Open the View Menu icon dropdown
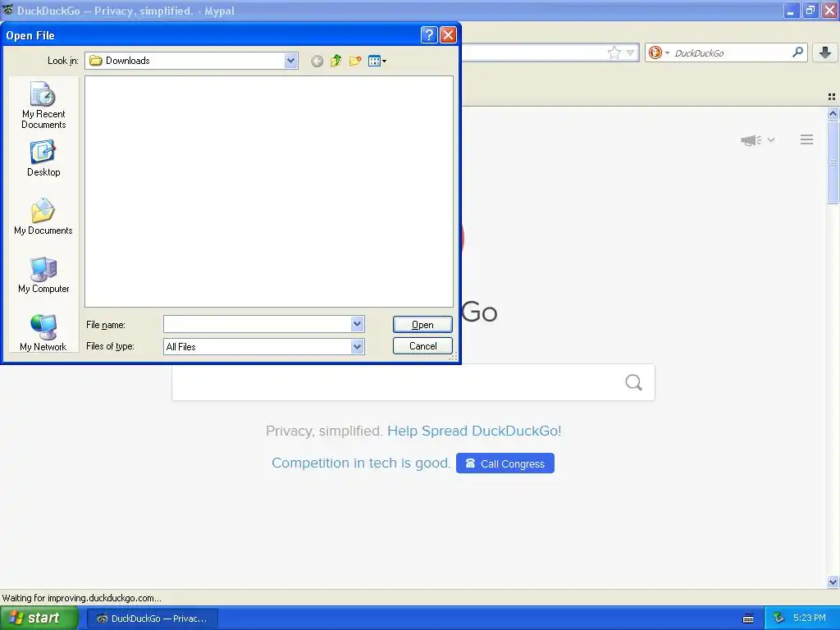 coord(377,61)
